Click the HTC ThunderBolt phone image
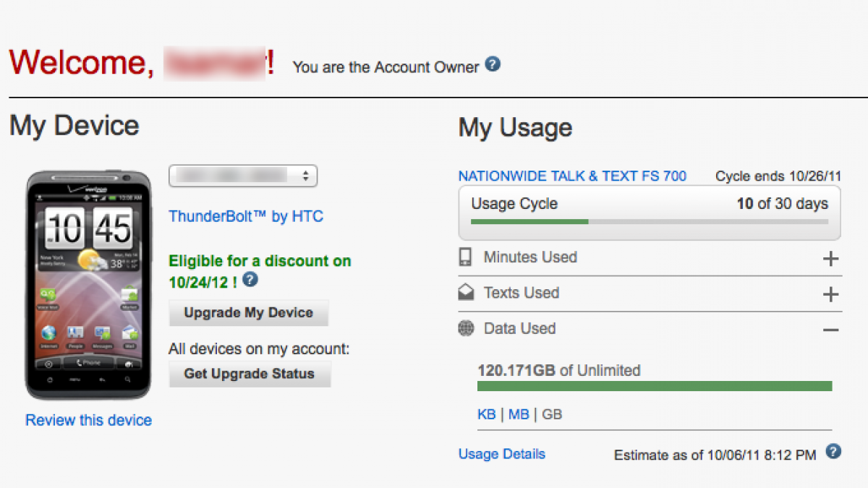Screen dimensions: 868x488 pyautogui.click(x=88, y=285)
